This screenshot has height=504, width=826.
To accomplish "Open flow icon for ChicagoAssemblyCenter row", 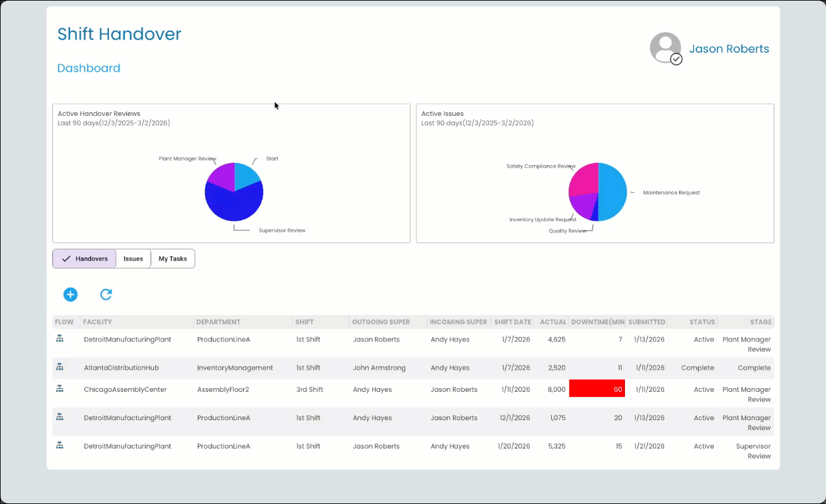I will (x=60, y=389).
